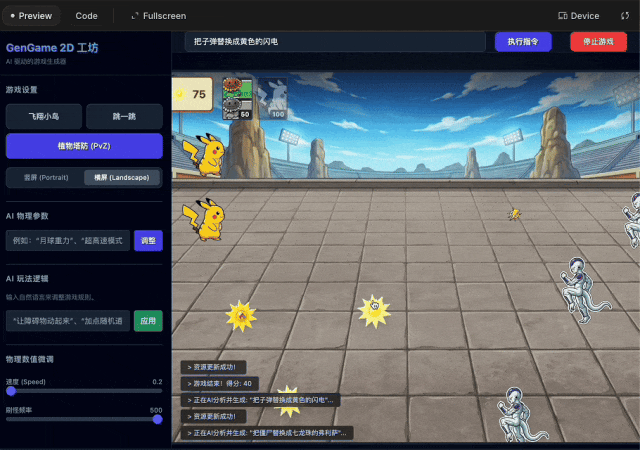Click the blue 执行指令 button
Viewport: 640px width, 450px height.
(523, 42)
